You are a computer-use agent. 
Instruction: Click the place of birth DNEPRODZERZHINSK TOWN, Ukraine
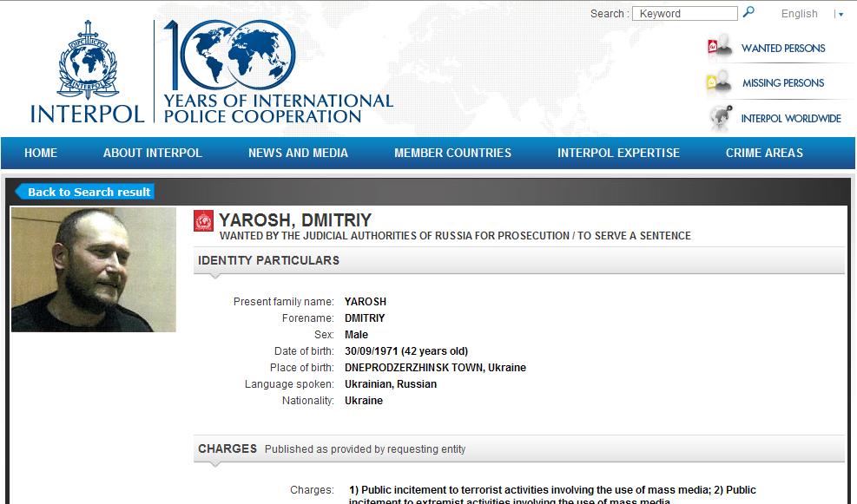[435, 368]
